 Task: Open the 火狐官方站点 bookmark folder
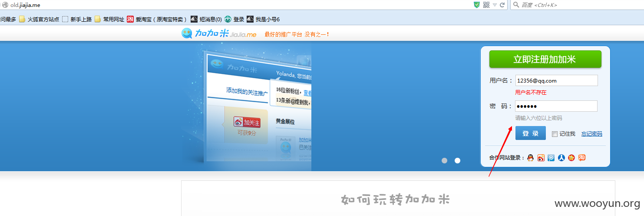click(x=39, y=19)
